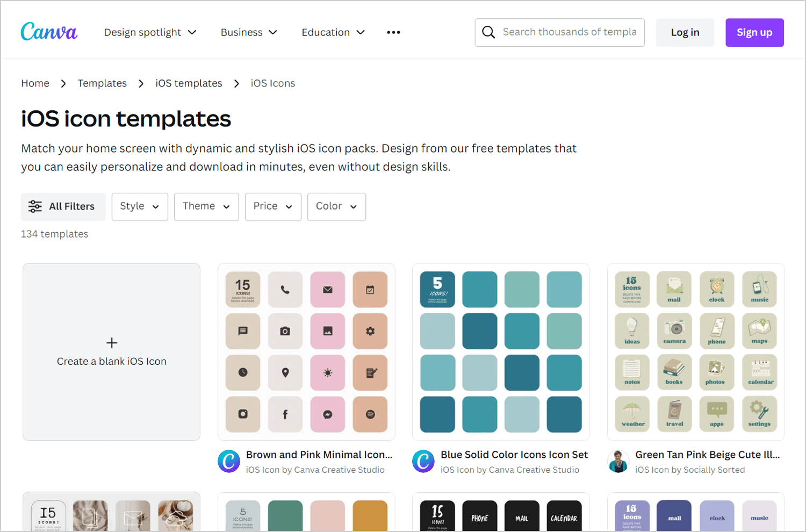This screenshot has height=532, width=806.
Task: Click the Log in button
Action: [685, 32]
